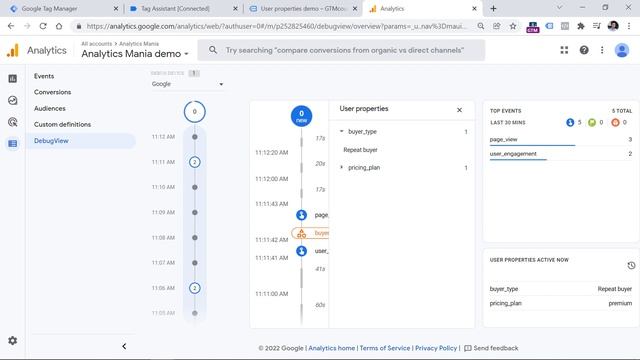Click the 0 new events circle
This screenshot has height=360, width=640.
302,116
